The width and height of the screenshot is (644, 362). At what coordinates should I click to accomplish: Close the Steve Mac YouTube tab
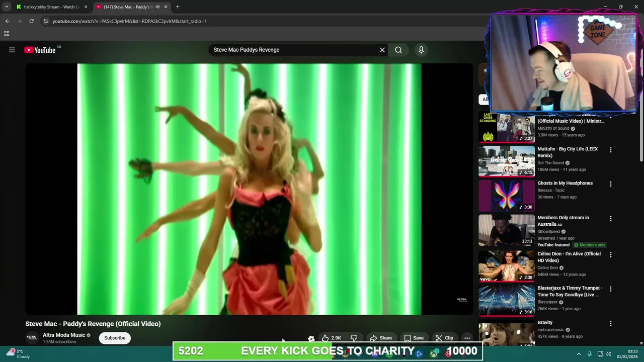point(166,7)
